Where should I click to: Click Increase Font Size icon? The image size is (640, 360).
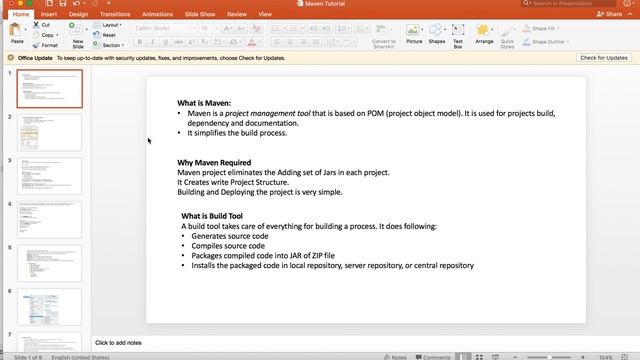point(227,28)
